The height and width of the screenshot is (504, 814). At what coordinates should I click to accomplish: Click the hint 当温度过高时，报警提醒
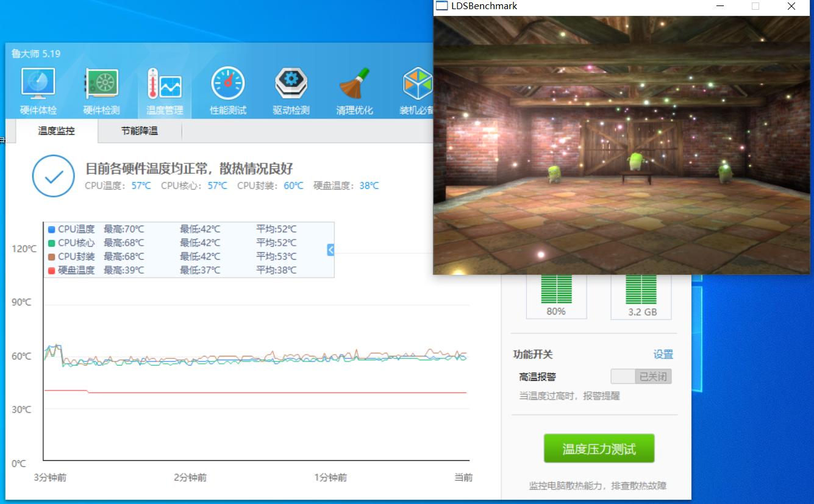pos(569,396)
